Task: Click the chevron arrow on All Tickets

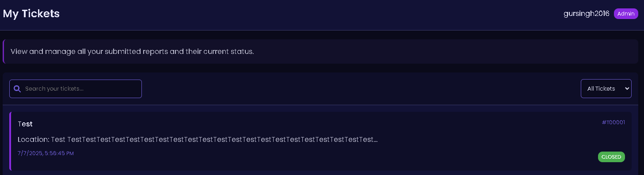Action: point(627,89)
